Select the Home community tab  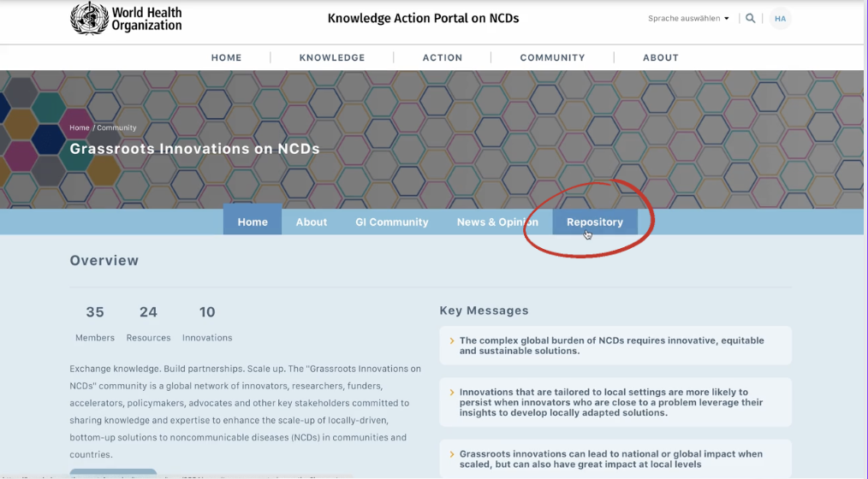[x=253, y=222]
